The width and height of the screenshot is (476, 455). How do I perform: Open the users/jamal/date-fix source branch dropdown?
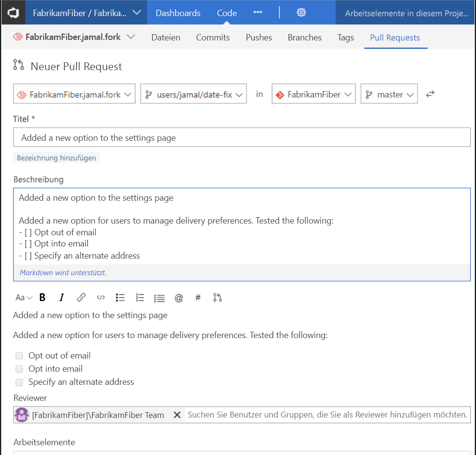pos(193,94)
